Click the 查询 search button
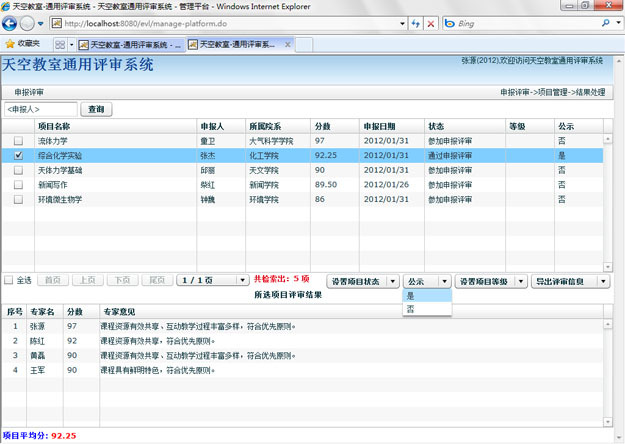Viewport: 625px width, 444px height. coord(96,109)
